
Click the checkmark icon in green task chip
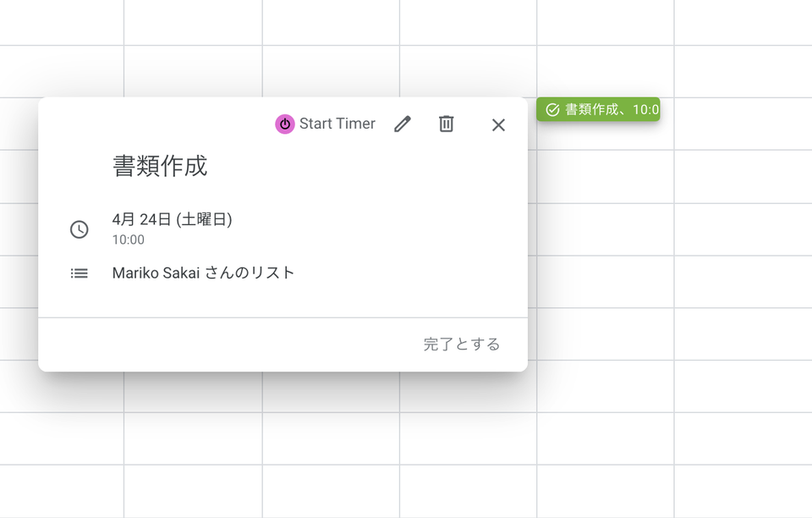coord(552,110)
